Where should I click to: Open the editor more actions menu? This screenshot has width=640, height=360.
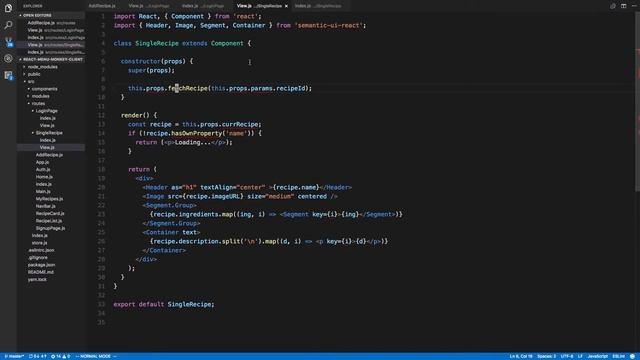pos(634,6)
